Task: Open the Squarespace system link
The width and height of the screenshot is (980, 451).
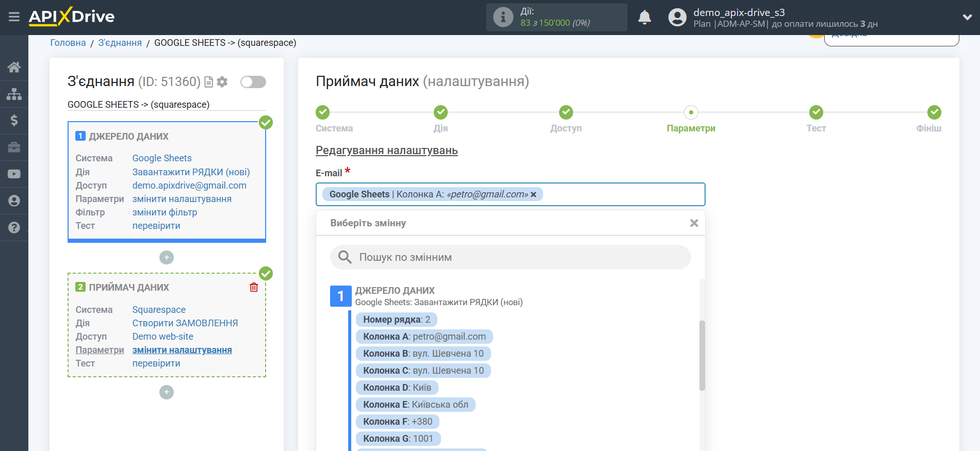Action: click(x=159, y=310)
